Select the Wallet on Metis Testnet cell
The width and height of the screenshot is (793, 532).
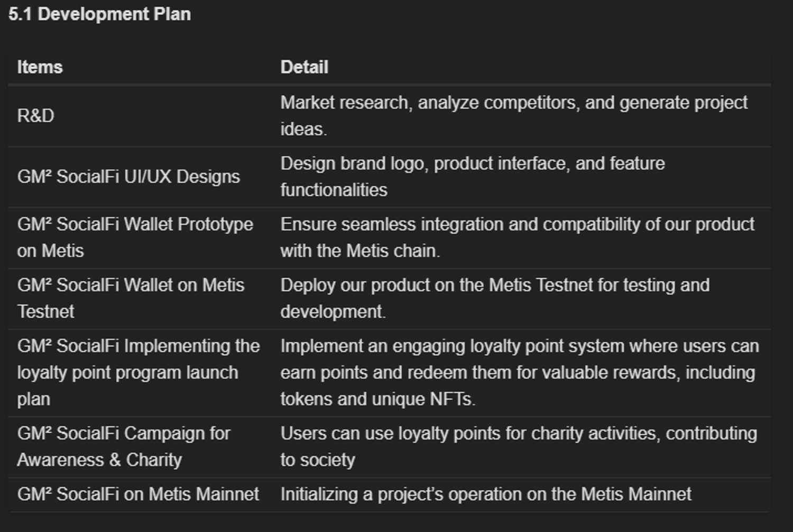click(131, 298)
